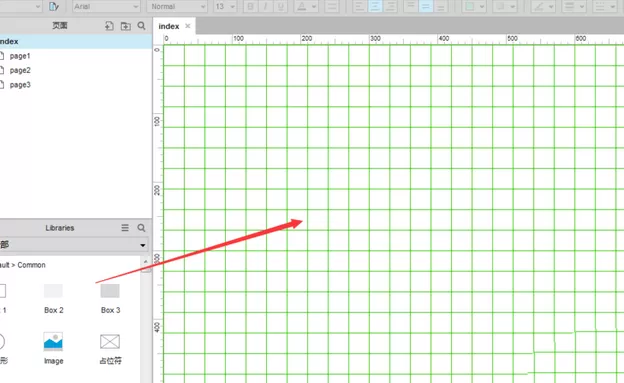Open the line width dropdown
The height and width of the screenshot is (383, 624).
pos(574,6)
